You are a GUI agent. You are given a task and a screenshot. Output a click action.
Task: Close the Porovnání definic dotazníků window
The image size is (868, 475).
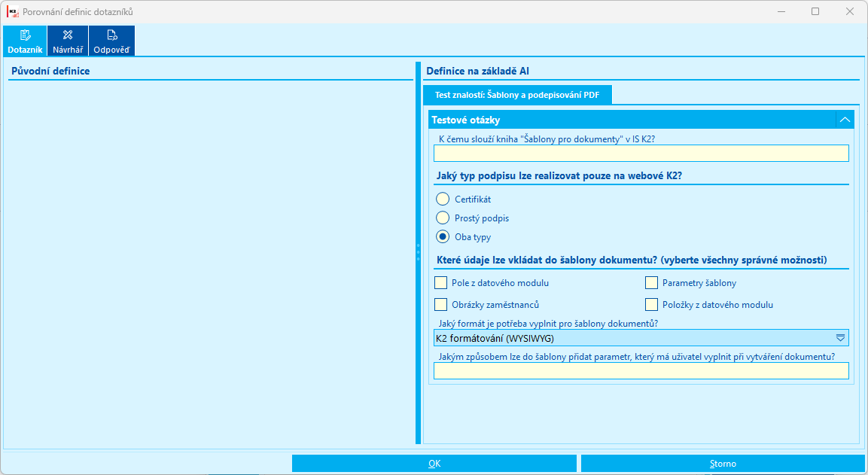(850, 11)
